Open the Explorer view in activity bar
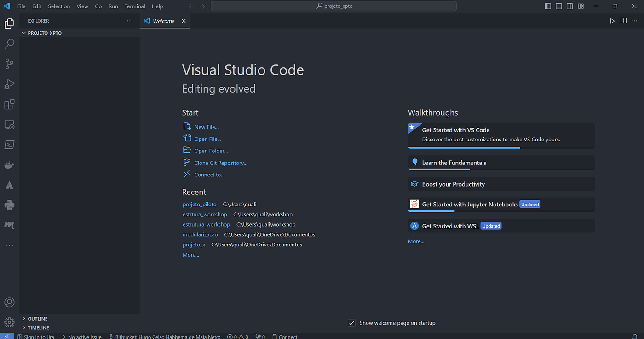This screenshot has height=339, width=644. click(x=9, y=23)
